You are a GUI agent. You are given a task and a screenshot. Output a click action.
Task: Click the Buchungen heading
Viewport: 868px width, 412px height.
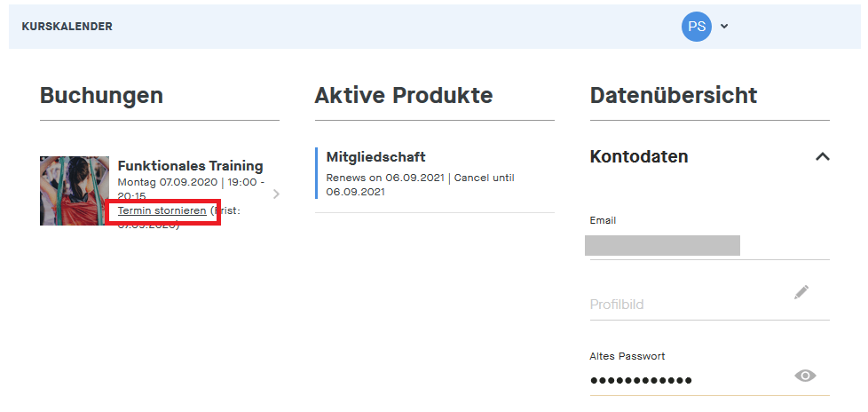pyautogui.click(x=101, y=96)
